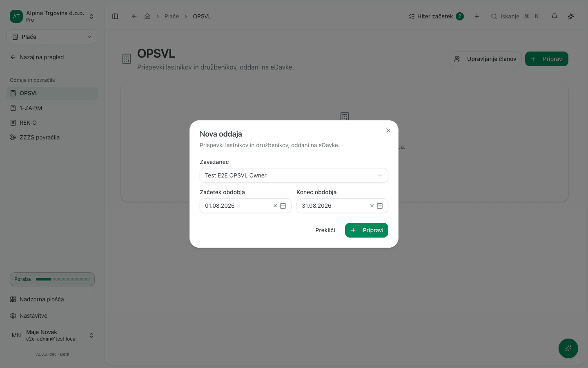Click Pripravi button in page header
The height and width of the screenshot is (368, 588).
(x=547, y=59)
